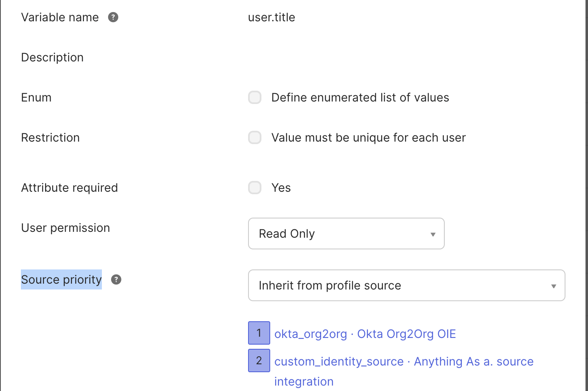
Task: Click the help icon next to Source priority
Action: click(x=116, y=279)
